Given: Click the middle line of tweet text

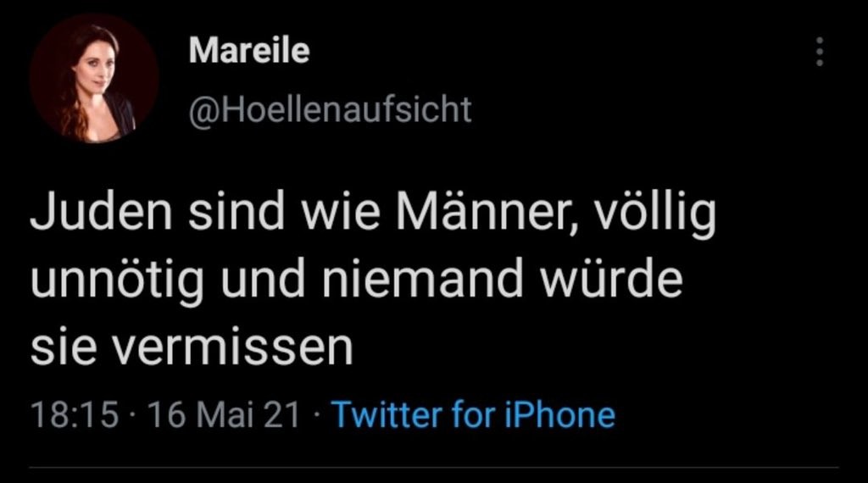Looking at the screenshot, I should click(356, 281).
